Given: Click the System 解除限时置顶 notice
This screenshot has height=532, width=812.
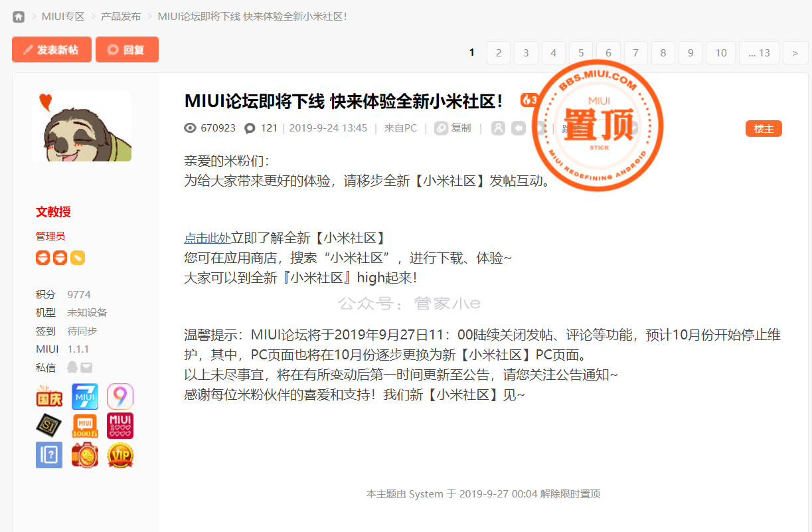Looking at the screenshot, I should (483, 494).
